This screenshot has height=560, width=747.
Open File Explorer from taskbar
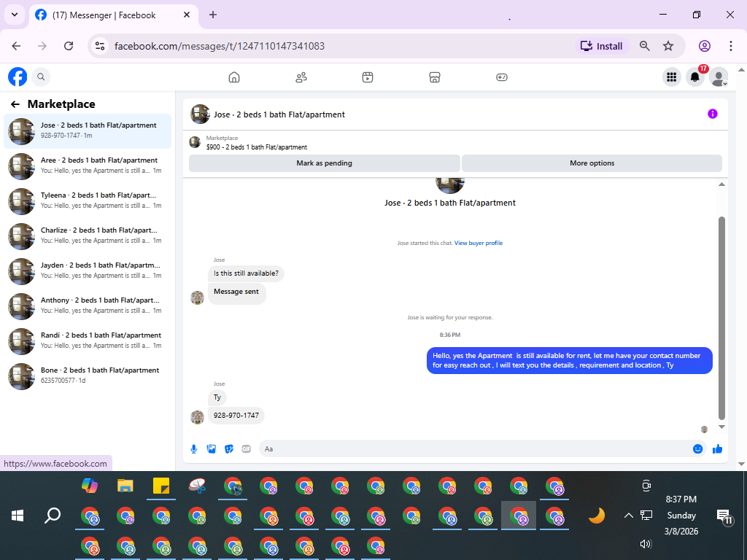point(125,486)
